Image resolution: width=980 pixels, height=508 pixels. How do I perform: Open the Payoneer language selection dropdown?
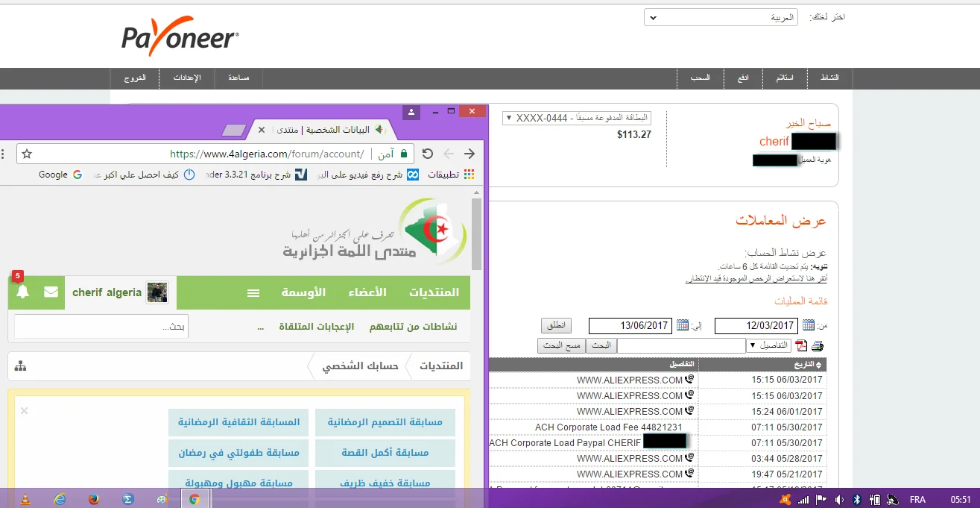point(721,17)
